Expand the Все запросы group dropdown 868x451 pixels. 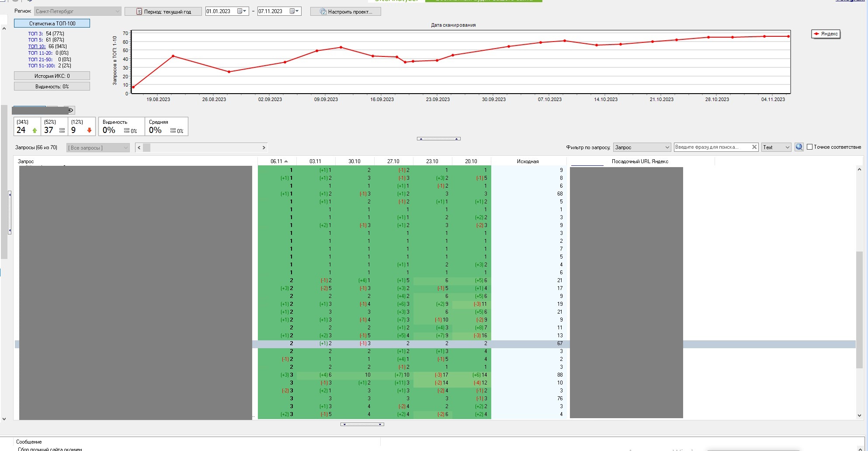98,148
